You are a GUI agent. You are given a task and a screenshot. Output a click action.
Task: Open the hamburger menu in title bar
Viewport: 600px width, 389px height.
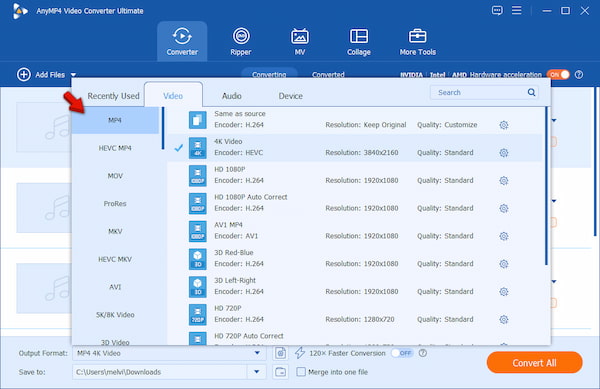[x=517, y=10]
